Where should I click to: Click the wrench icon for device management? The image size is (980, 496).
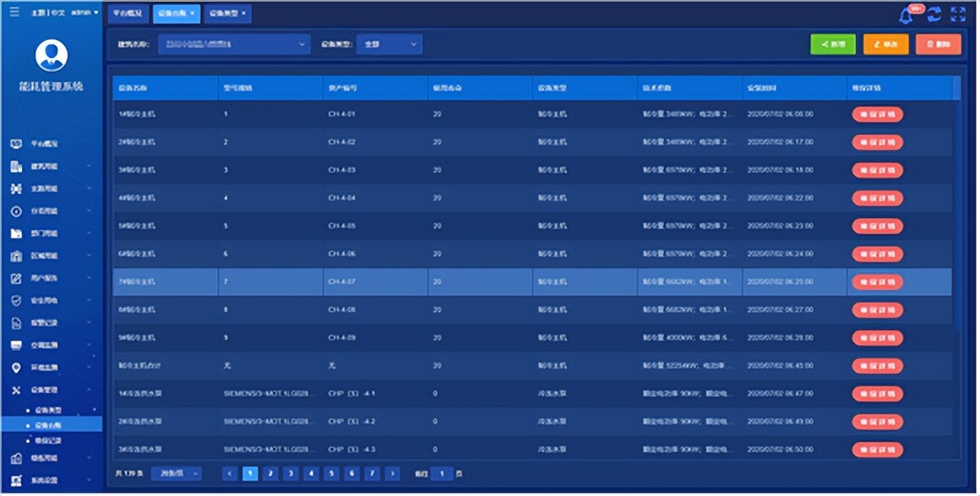click(16, 389)
